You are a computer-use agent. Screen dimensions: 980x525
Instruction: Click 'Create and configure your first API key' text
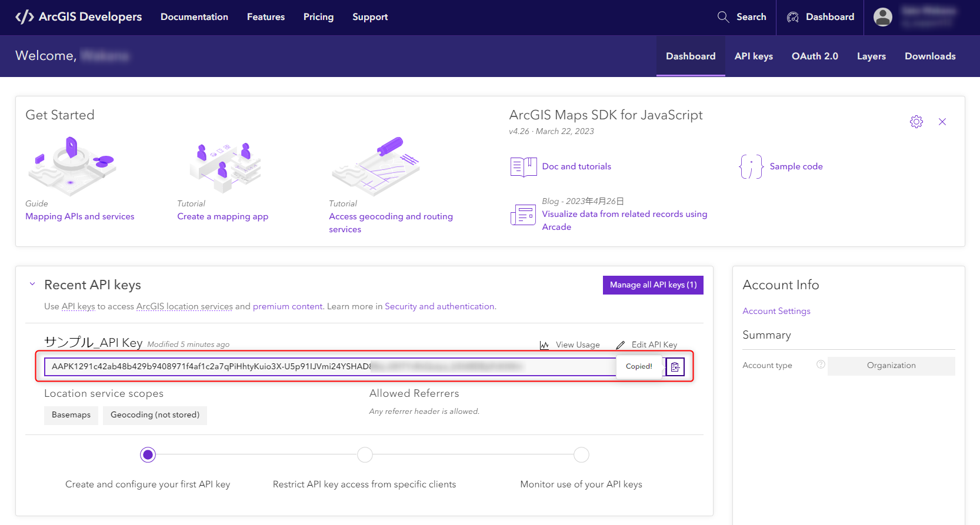pos(148,484)
